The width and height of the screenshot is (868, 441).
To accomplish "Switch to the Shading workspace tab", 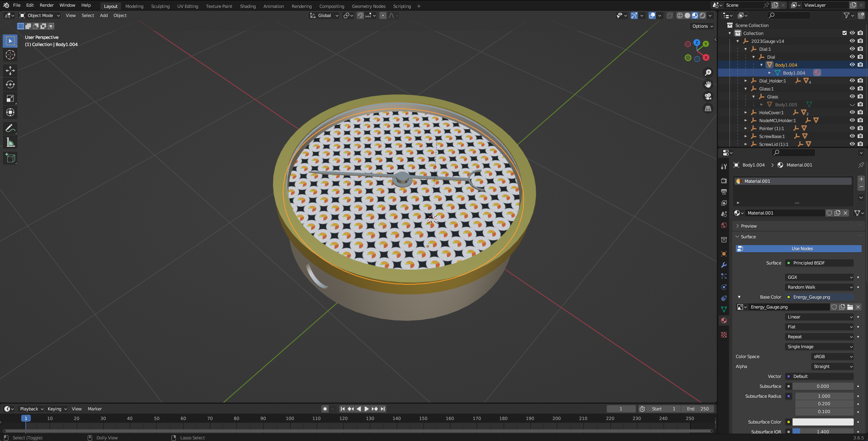I will tap(248, 6).
